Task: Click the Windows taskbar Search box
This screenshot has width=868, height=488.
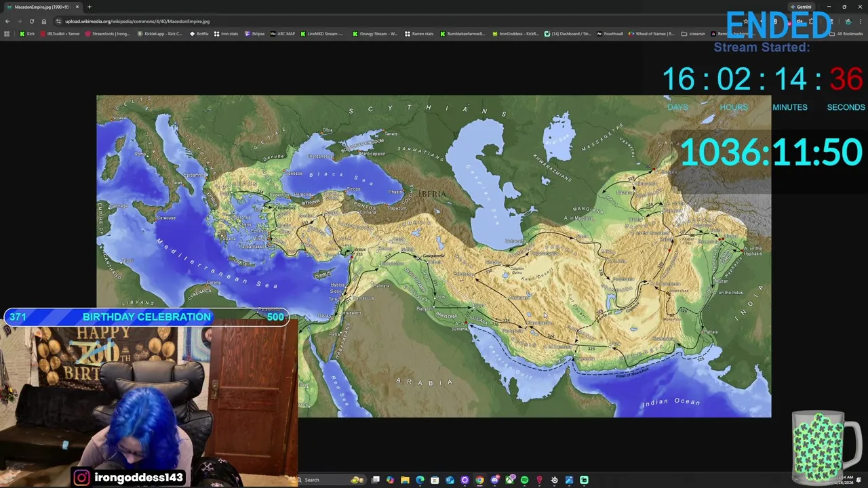Action: click(331, 480)
